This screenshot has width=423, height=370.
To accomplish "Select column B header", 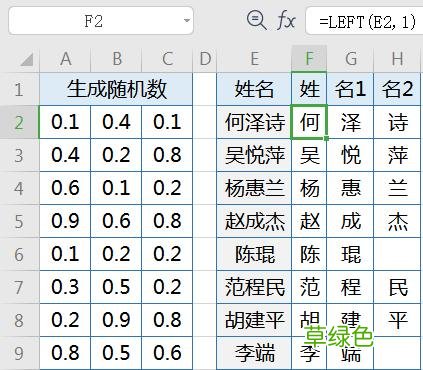I will pyautogui.click(x=116, y=59).
